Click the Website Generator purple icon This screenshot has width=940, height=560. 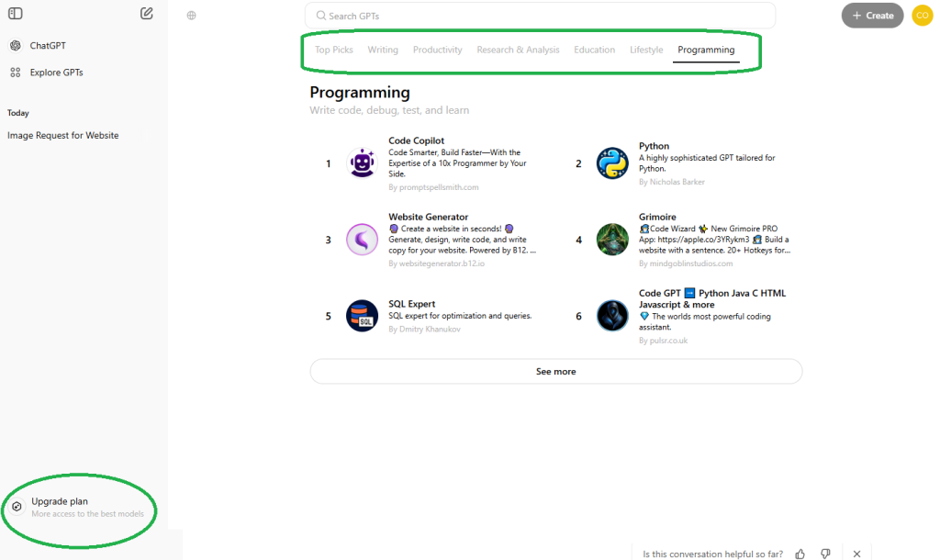362,240
